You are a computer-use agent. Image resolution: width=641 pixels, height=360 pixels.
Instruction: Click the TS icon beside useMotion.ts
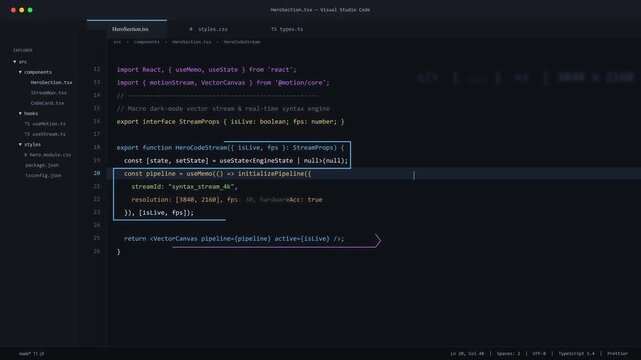[27, 123]
